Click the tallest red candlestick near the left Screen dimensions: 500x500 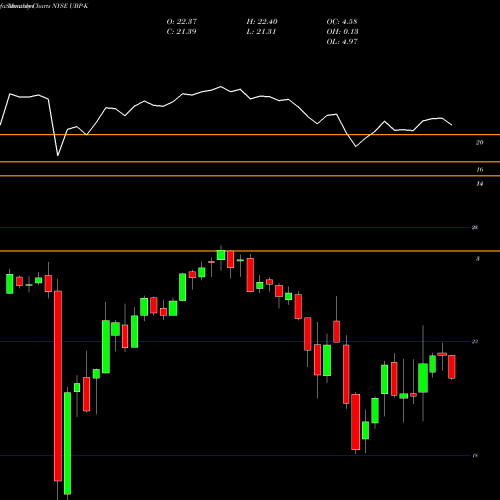pyautogui.click(x=58, y=386)
